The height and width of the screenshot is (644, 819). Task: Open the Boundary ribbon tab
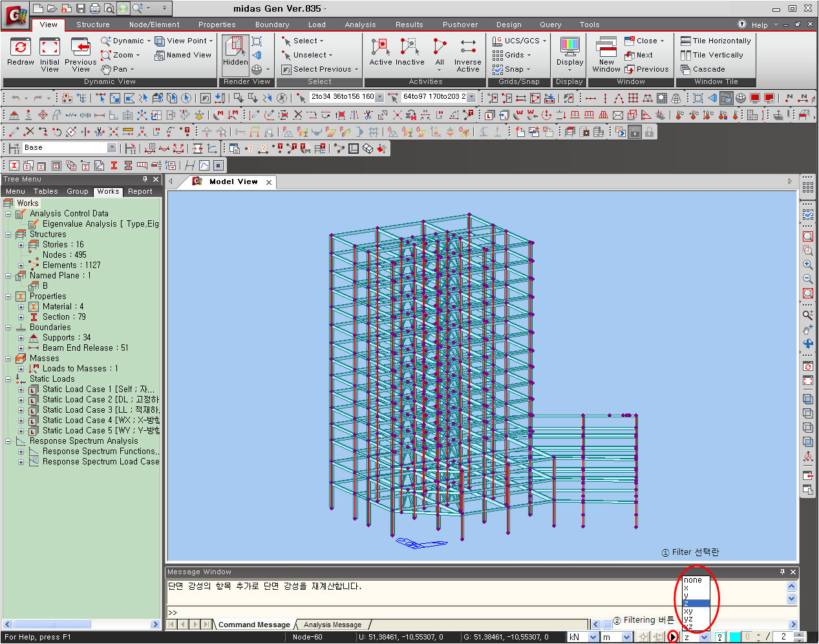point(272,25)
